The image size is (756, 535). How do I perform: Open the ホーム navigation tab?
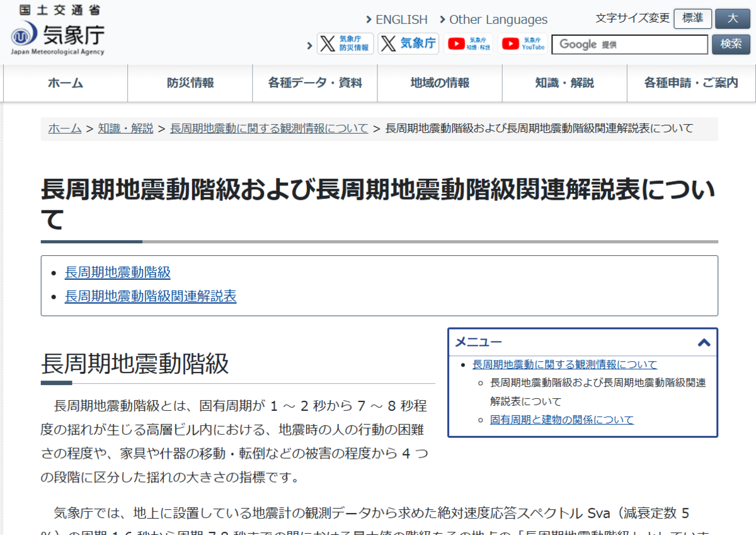(x=66, y=83)
